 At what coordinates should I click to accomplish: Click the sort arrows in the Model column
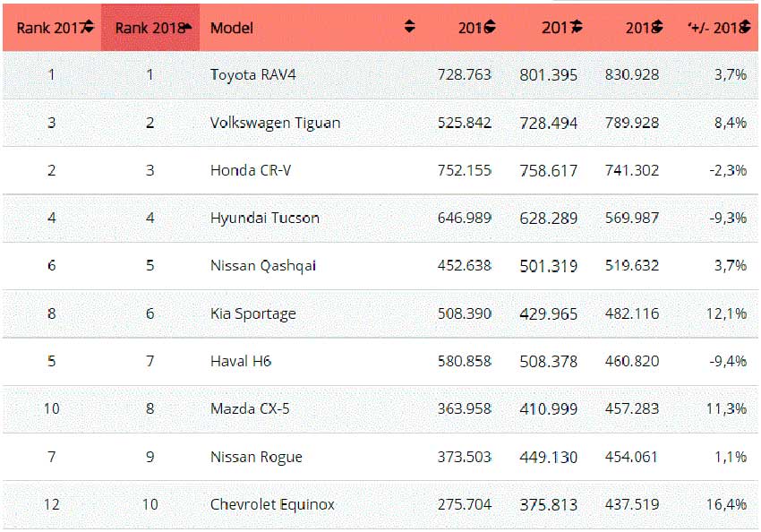pyautogui.click(x=410, y=27)
